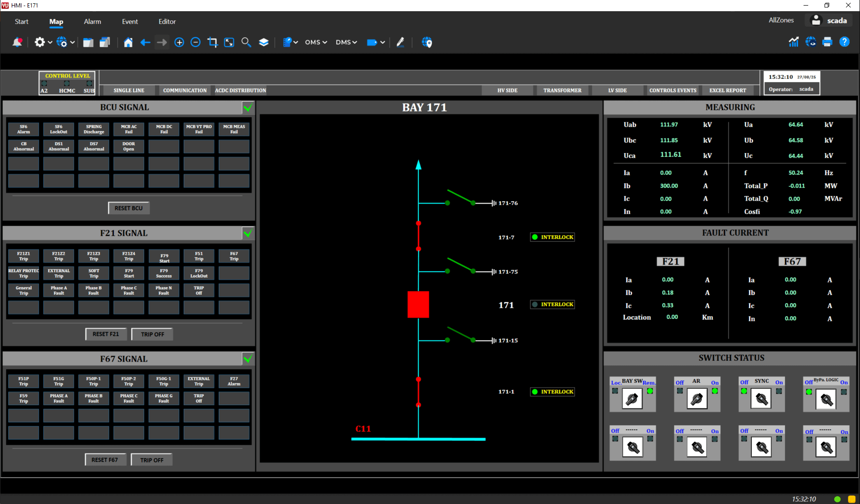This screenshot has width=860, height=504.
Task: Select the crop area tool
Action: (212, 42)
